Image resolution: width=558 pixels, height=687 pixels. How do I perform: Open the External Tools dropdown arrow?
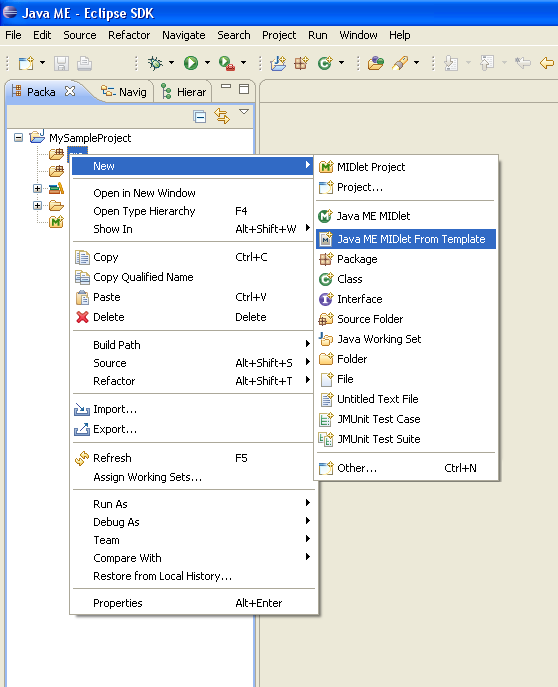[243, 63]
